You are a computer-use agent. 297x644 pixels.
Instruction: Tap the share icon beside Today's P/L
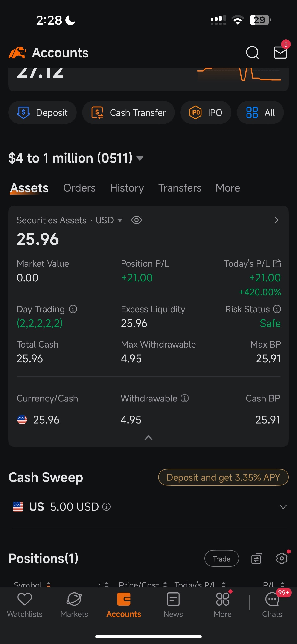coord(277,263)
